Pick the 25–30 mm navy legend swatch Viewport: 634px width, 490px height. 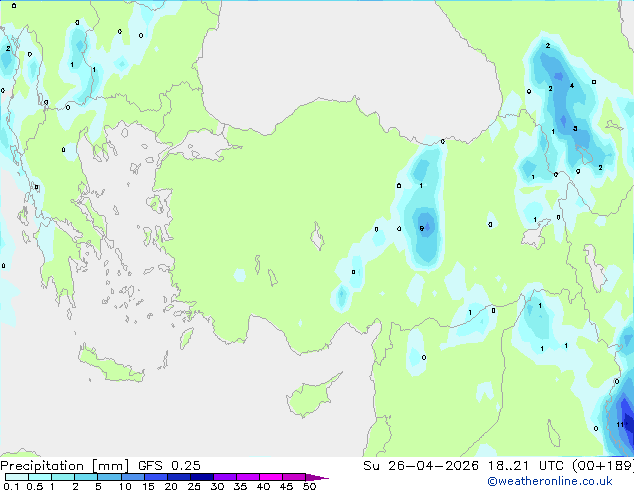click(202, 477)
